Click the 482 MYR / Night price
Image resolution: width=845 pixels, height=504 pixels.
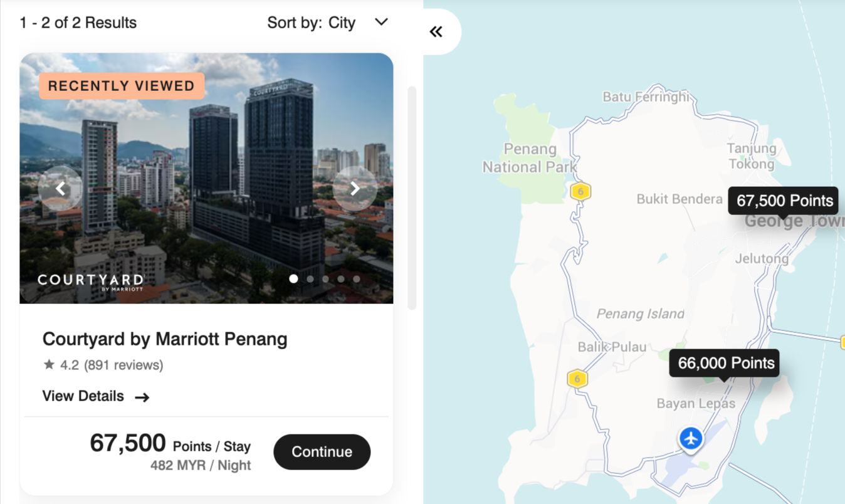point(201,465)
